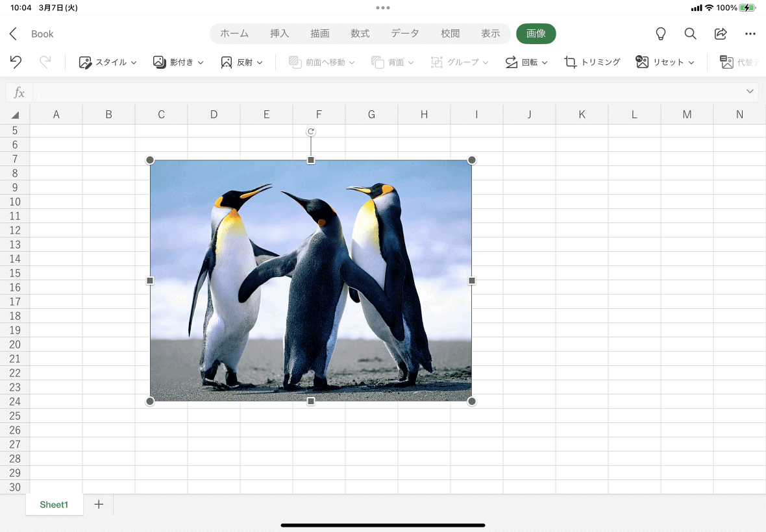Image resolution: width=766 pixels, height=532 pixels.
Task: Select column A header
Action: [x=56, y=114]
